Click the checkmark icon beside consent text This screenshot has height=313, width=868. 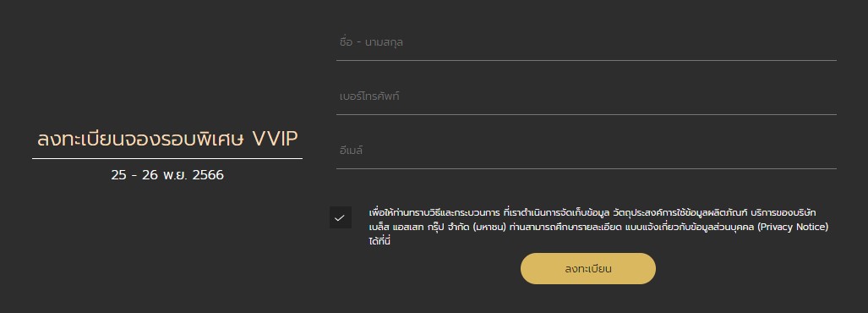341,217
